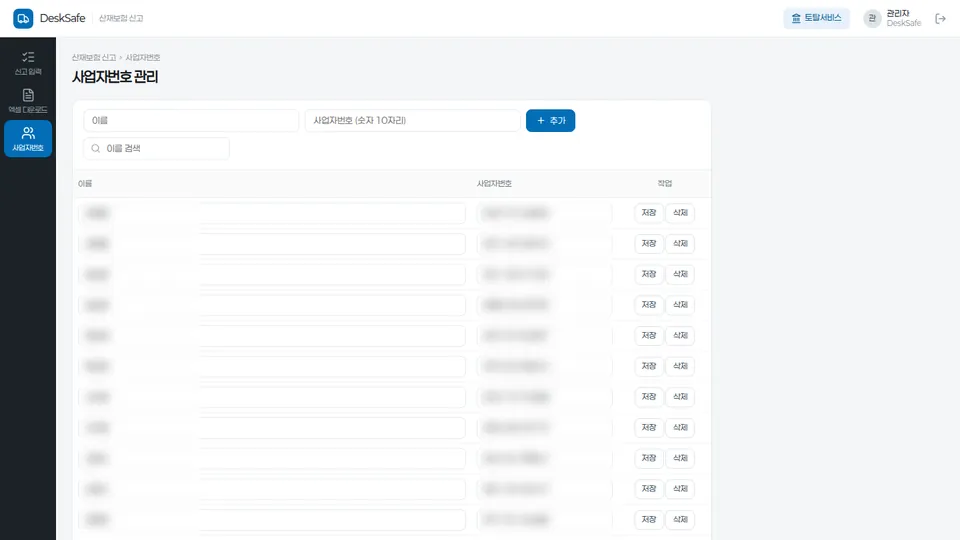
Task: Click 삭제 in the first table row
Action: 680,213
